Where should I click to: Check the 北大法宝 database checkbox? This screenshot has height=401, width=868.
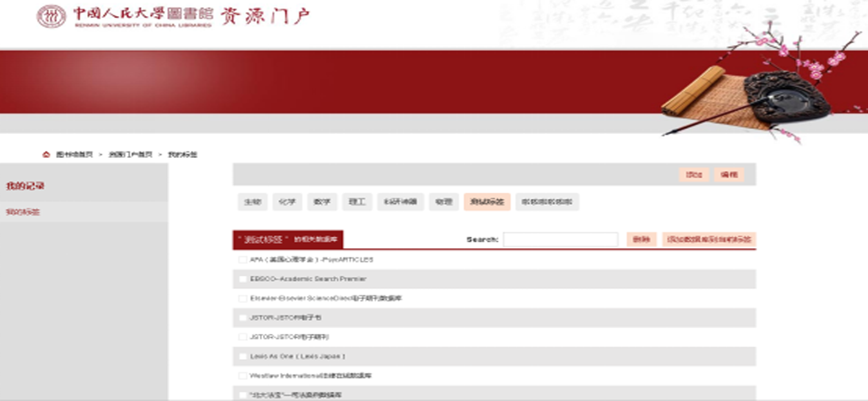(243, 395)
